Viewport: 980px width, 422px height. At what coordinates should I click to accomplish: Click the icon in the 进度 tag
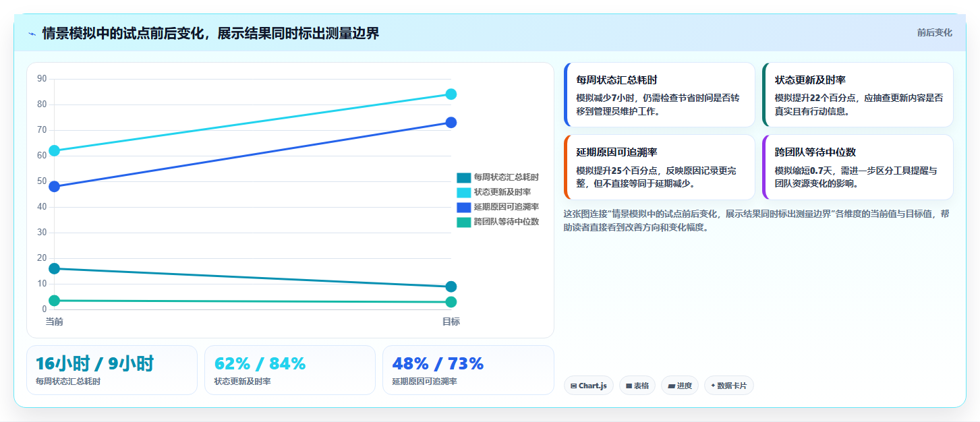[x=671, y=386]
